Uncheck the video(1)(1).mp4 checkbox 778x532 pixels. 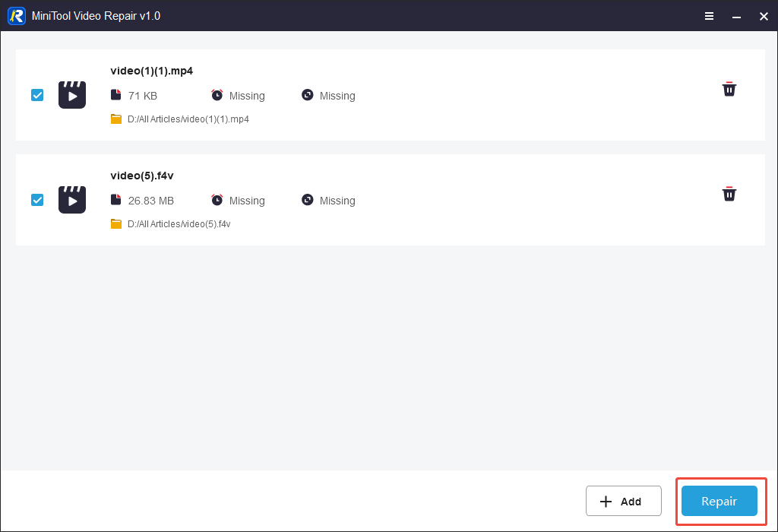coord(37,95)
